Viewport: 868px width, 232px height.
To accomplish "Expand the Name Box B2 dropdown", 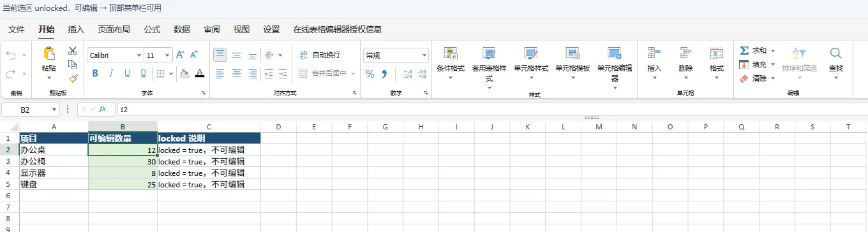I will tap(54, 110).
